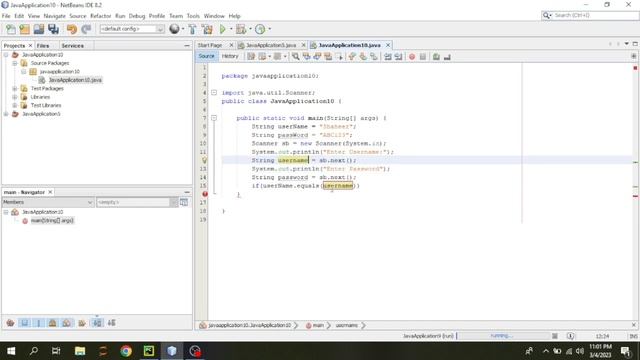Open the Members dropdown in Navigator
The height and width of the screenshot is (360, 640).
[48, 202]
